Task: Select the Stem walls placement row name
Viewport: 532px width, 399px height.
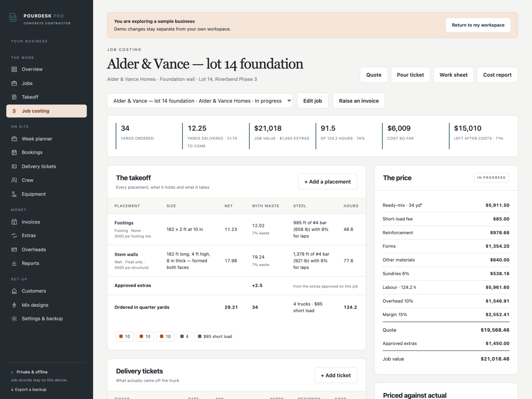Action: [126, 255]
